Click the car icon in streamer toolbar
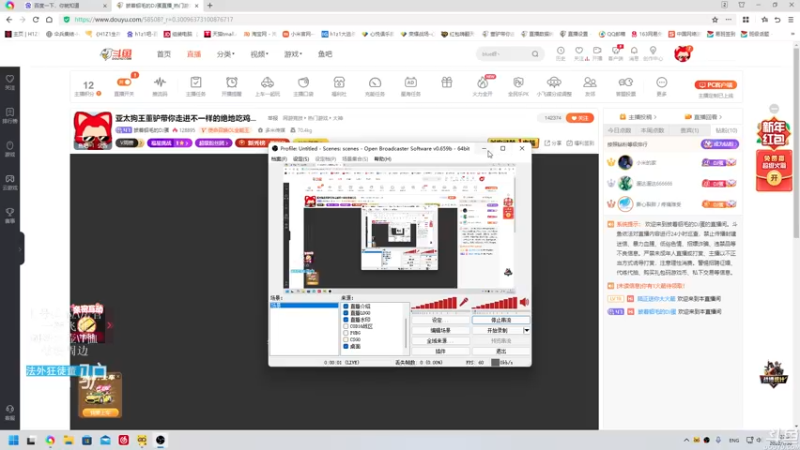This screenshot has height=450, width=800. tap(267, 82)
